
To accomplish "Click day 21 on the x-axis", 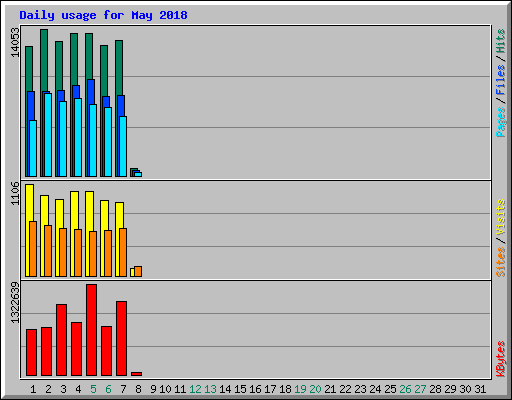I will click(x=330, y=389).
